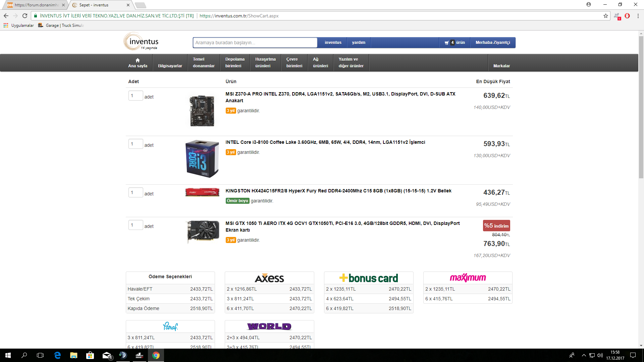Open Ağ ürünleri category
Image resolution: width=644 pixels, height=362 pixels.
pos(320,63)
